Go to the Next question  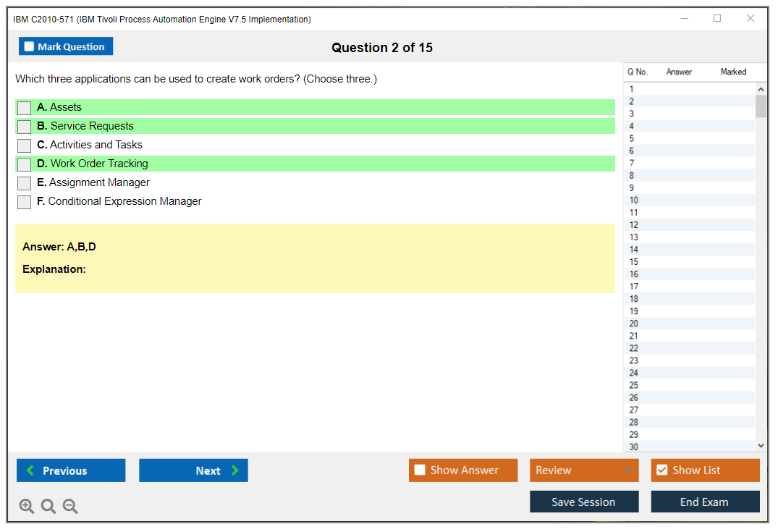[193, 470]
